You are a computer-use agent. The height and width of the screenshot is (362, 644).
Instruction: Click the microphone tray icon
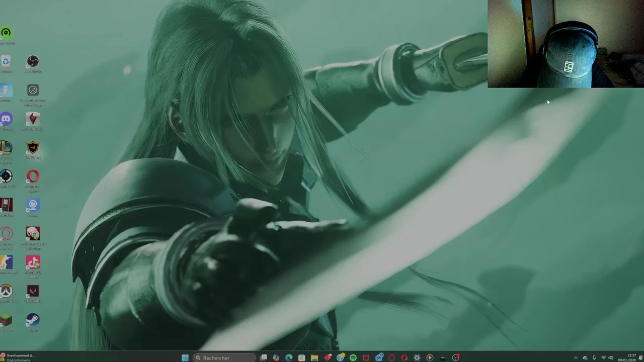tap(594, 358)
